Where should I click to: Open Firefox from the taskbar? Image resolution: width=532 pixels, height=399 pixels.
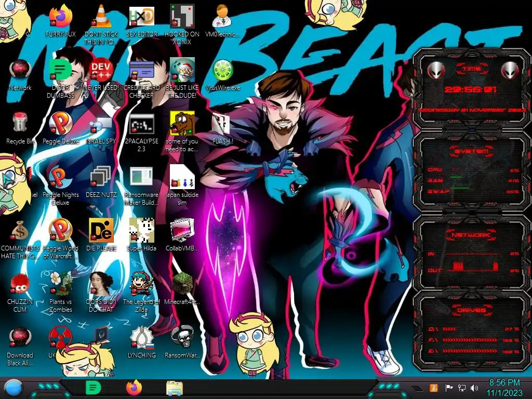click(x=134, y=388)
